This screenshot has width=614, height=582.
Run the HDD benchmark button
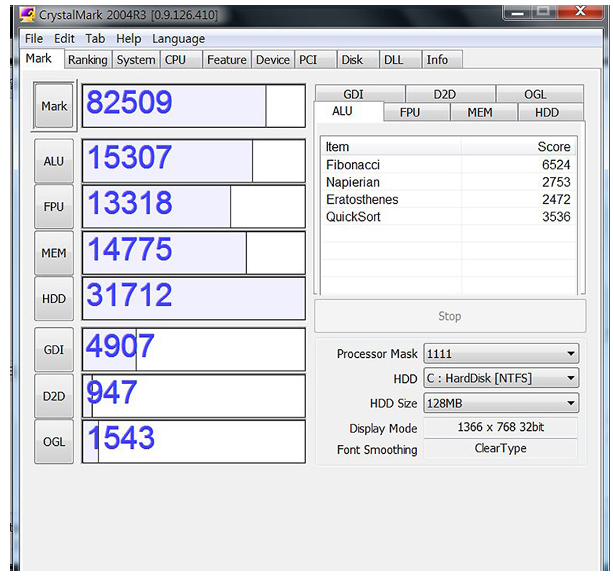click(x=54, y=298)
